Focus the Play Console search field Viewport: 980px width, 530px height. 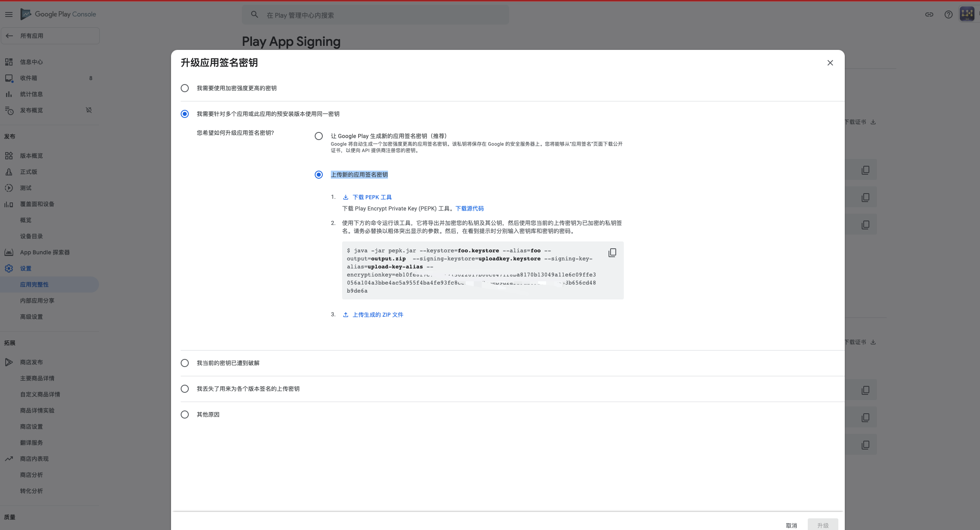pyautogui.click(x=375, y=15)
